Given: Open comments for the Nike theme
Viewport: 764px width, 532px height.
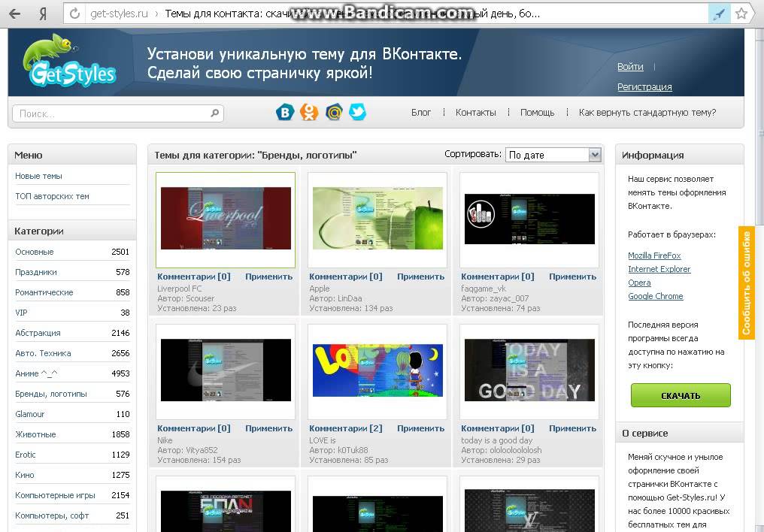Looking at the screenshot, I should point(194,428).
